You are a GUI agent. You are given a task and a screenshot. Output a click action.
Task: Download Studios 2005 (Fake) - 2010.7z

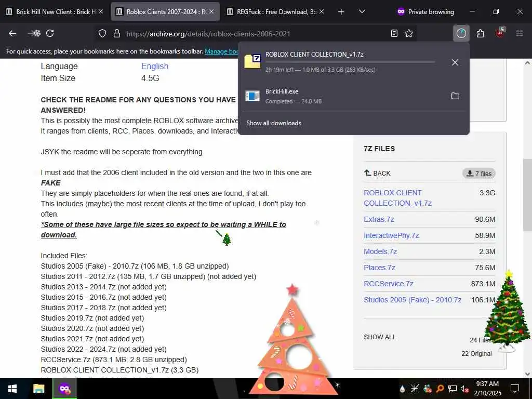[x=413, y=300]
